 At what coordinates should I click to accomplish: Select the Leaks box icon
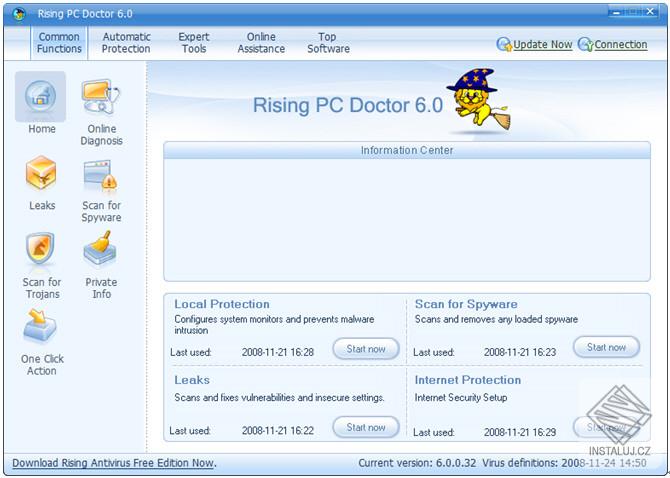click(41, 173)
